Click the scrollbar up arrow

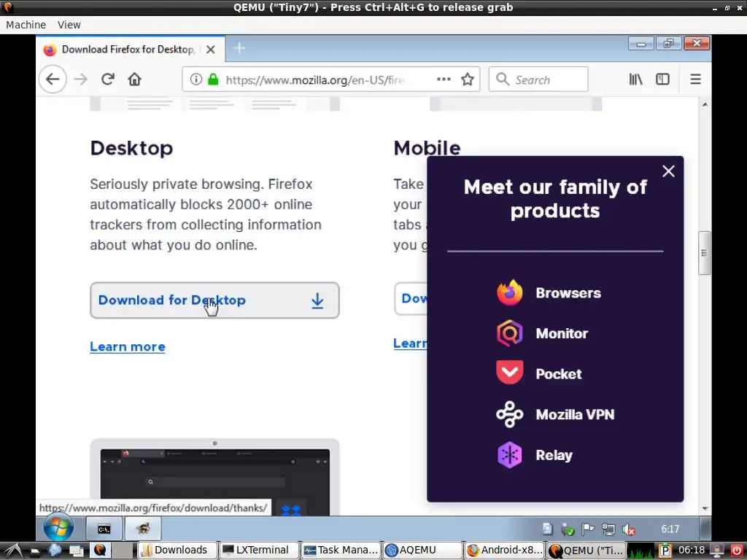coord(705,104)
